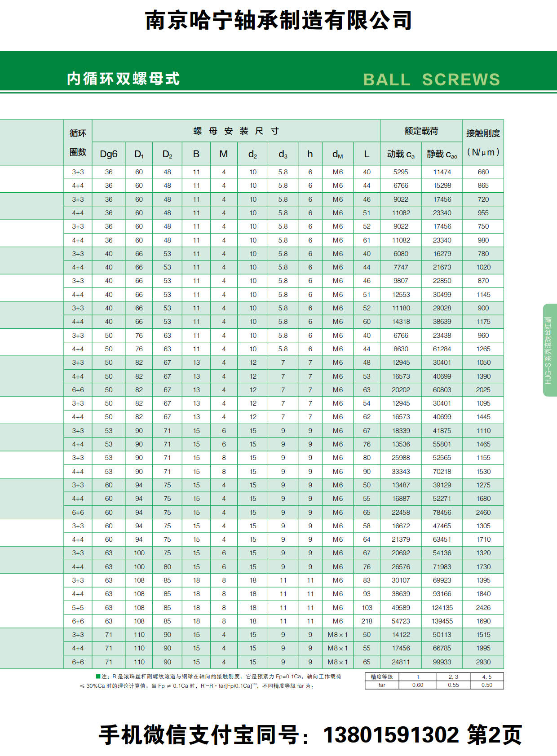Select the Dg6 column header

[x=109, y=154]
